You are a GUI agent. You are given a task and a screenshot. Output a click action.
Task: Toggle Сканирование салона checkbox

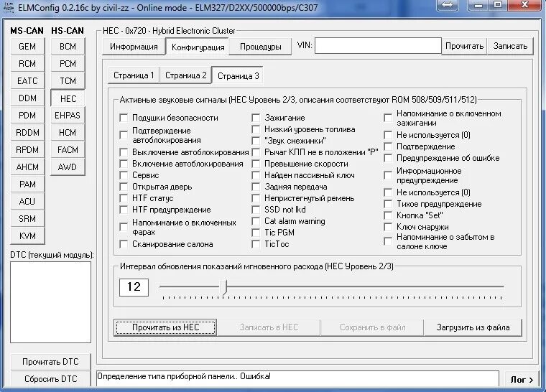click(124, 244)
